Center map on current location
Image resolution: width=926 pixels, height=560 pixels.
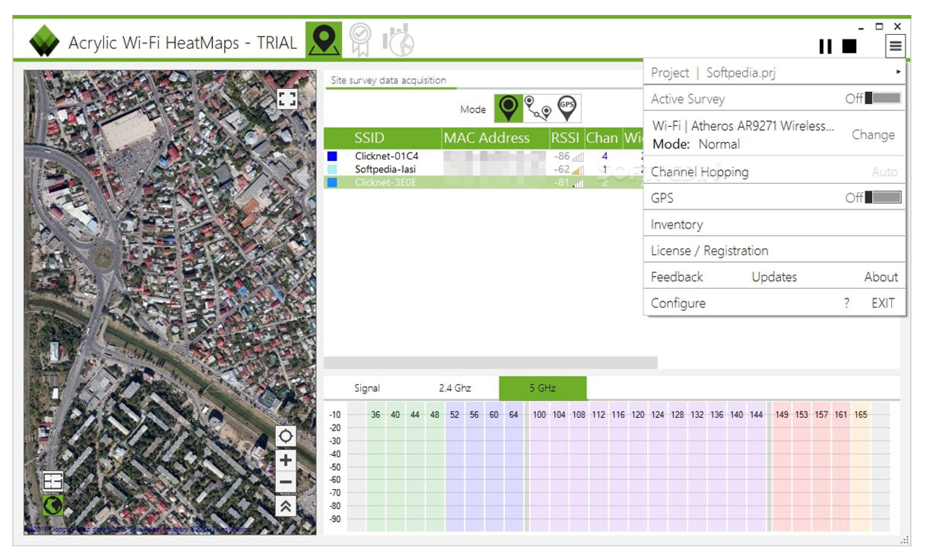point(286,436)
